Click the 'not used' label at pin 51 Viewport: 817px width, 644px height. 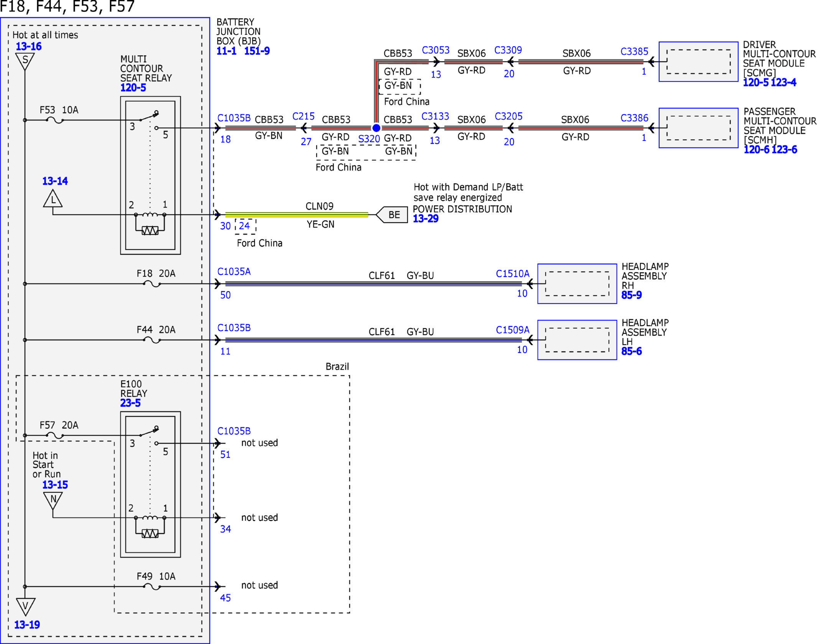(259, 443)
